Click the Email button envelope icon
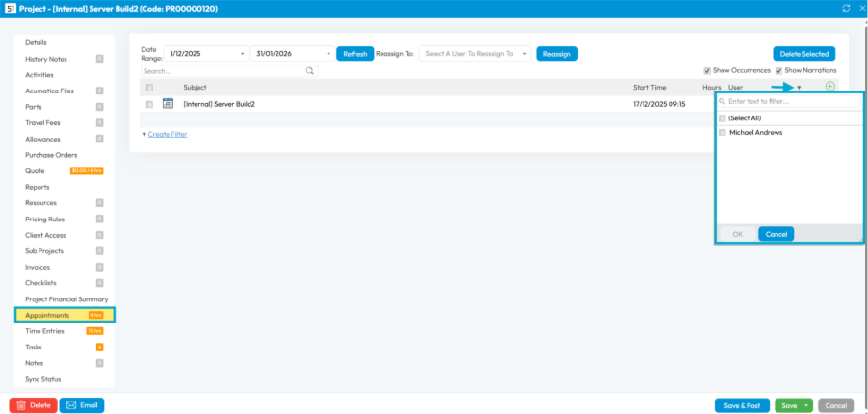This screenshot has width=868, height=414. click(x=69, y=405)
